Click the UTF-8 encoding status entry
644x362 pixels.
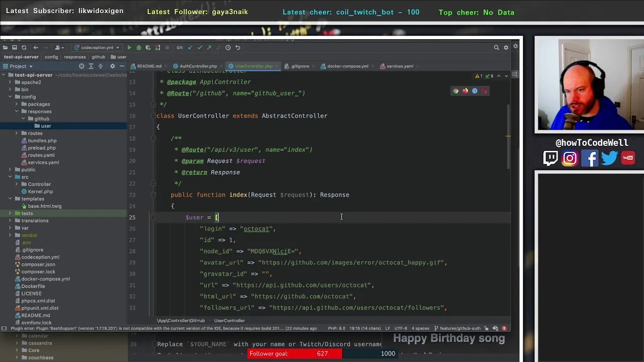[401, 328]
